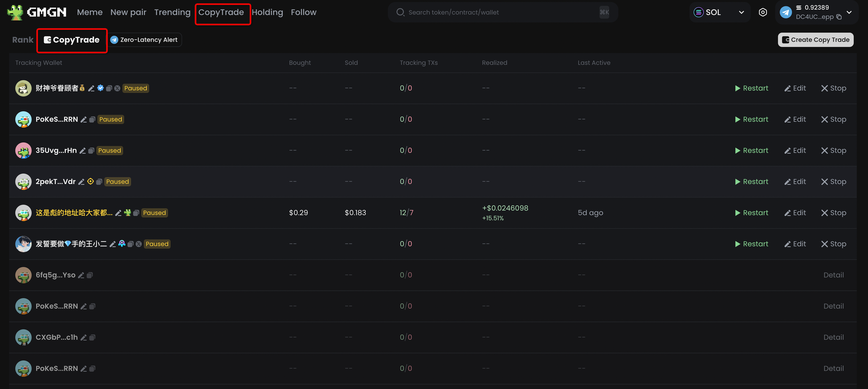Open Zero-Latency Alert button
This screenshot has height=389, width=868.
coord(144,40)
